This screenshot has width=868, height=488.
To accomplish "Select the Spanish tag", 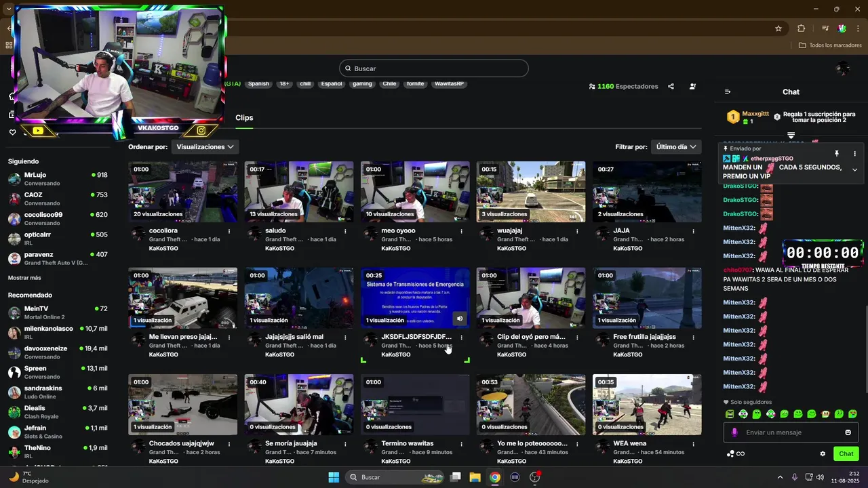I will 258,84.
